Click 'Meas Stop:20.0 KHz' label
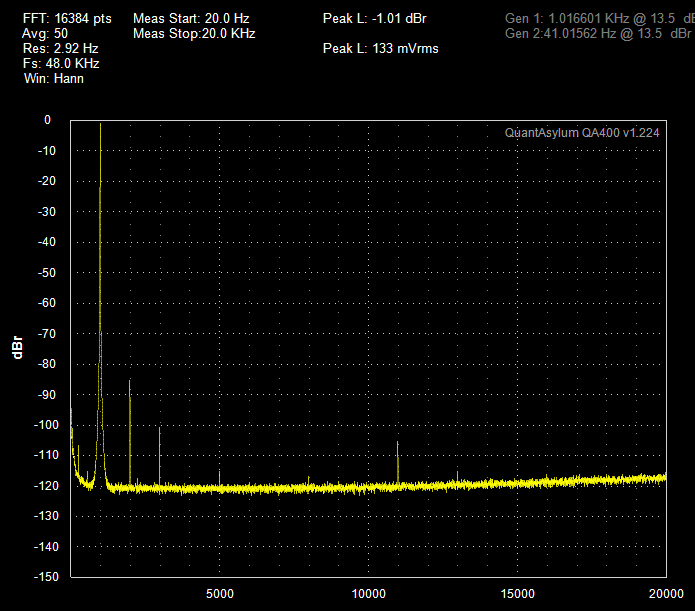 [x=194, y=34]
